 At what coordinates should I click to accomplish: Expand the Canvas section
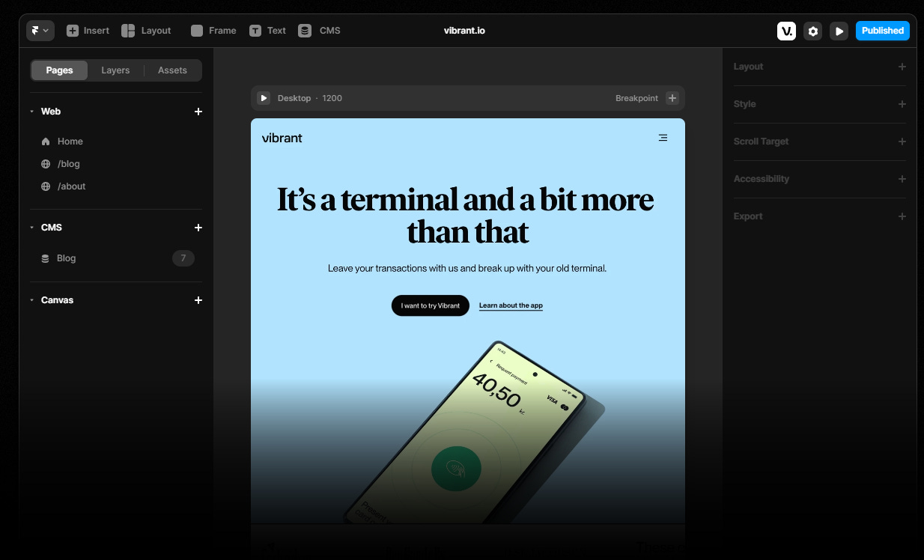pos(32,300)
